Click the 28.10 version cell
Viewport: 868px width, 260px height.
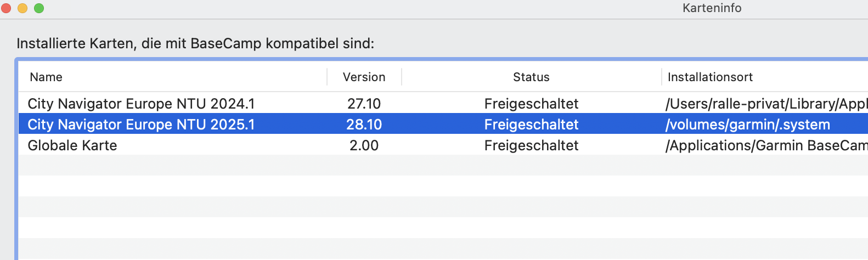364,125
